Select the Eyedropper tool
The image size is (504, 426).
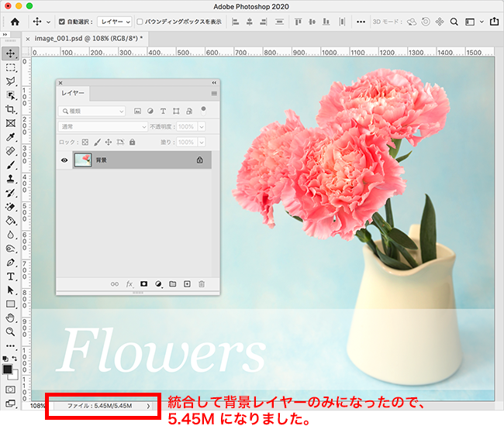coord(10,137)
